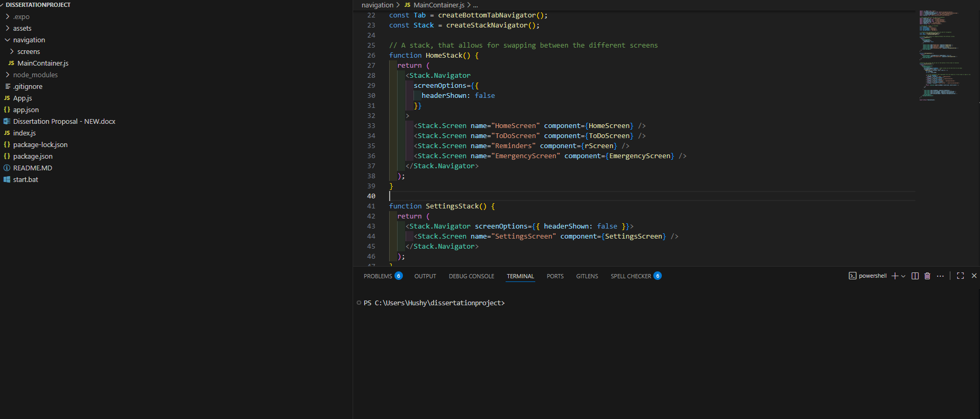Switch to the OUTPUT tab

tap(425, 276)
